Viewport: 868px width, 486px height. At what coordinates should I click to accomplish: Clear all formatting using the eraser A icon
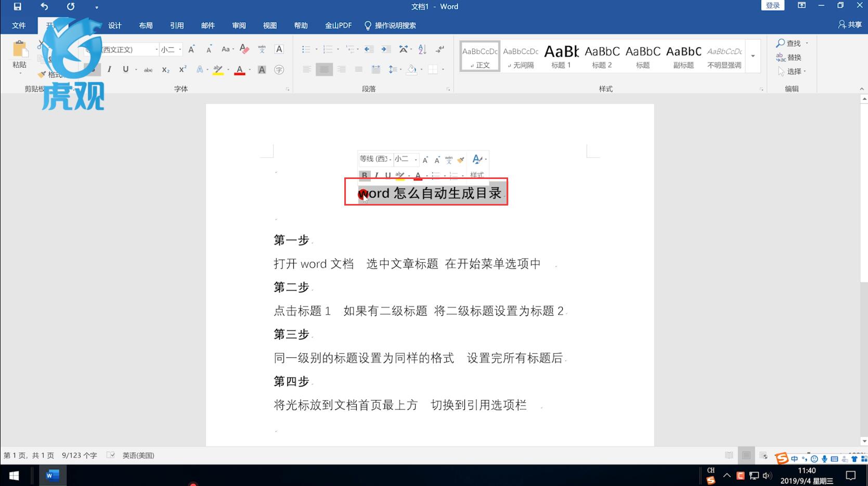pyautogui.click(x=244, y=49)
